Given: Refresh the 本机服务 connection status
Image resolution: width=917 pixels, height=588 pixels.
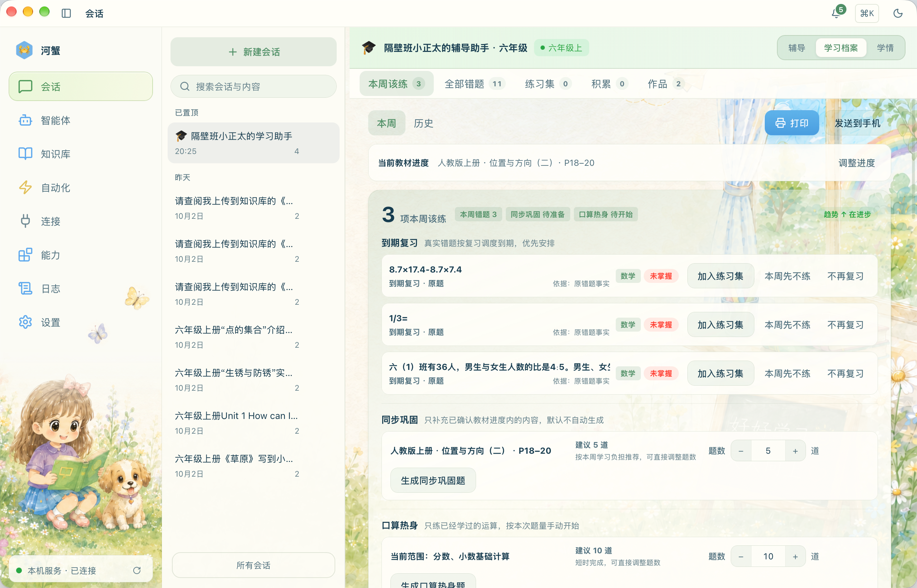Looking at the screenshot, I should (137, 570).
